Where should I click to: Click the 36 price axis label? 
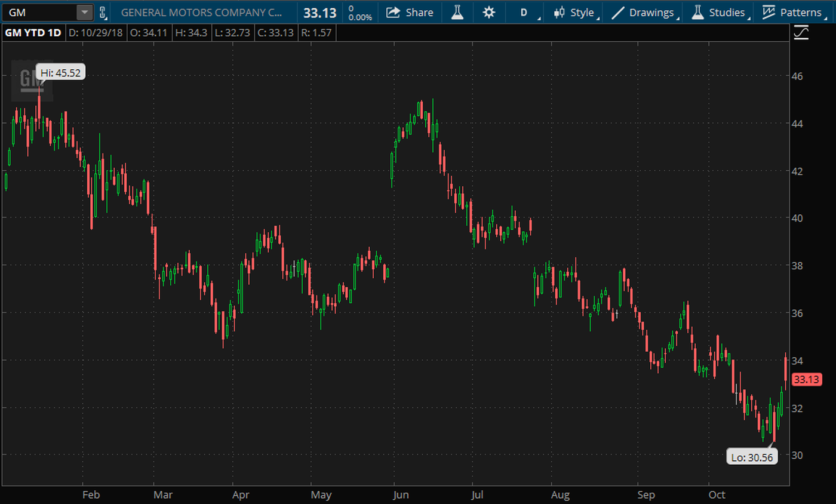pyautogui.click(x=797, y=313)
